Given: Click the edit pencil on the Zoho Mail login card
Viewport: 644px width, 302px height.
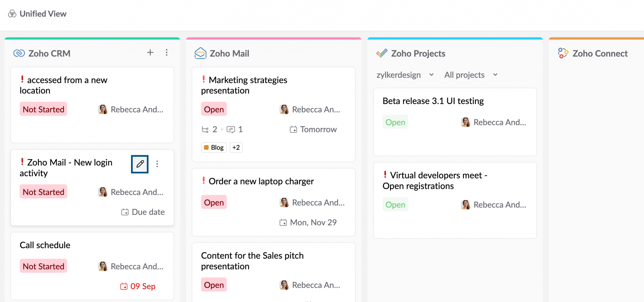Looking at the screenshot, I should click(140, 164).
